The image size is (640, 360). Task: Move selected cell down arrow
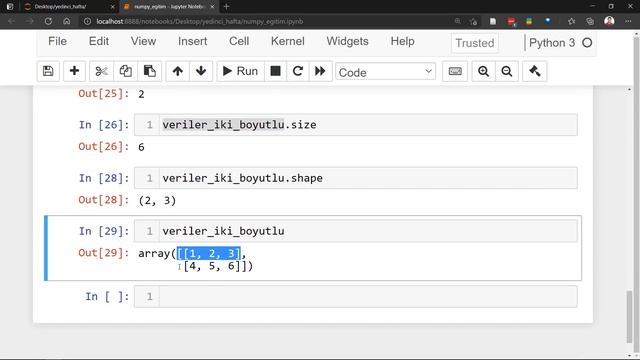click(201, 71)
